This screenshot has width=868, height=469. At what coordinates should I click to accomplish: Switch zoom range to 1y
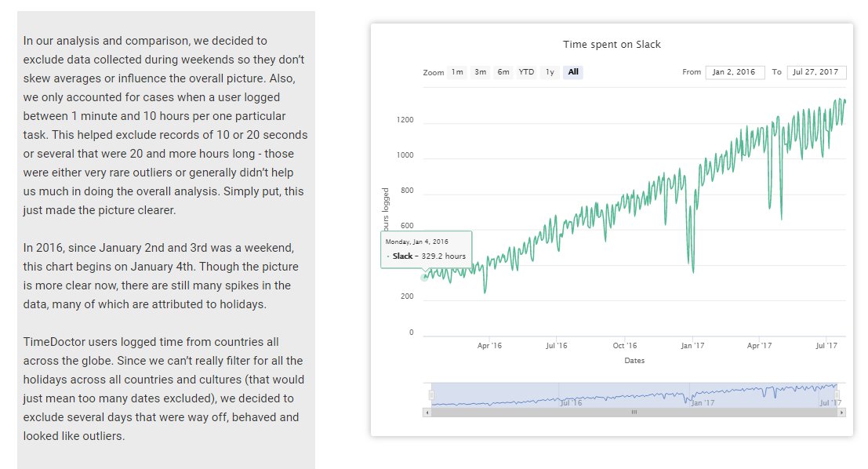point(550,72)
